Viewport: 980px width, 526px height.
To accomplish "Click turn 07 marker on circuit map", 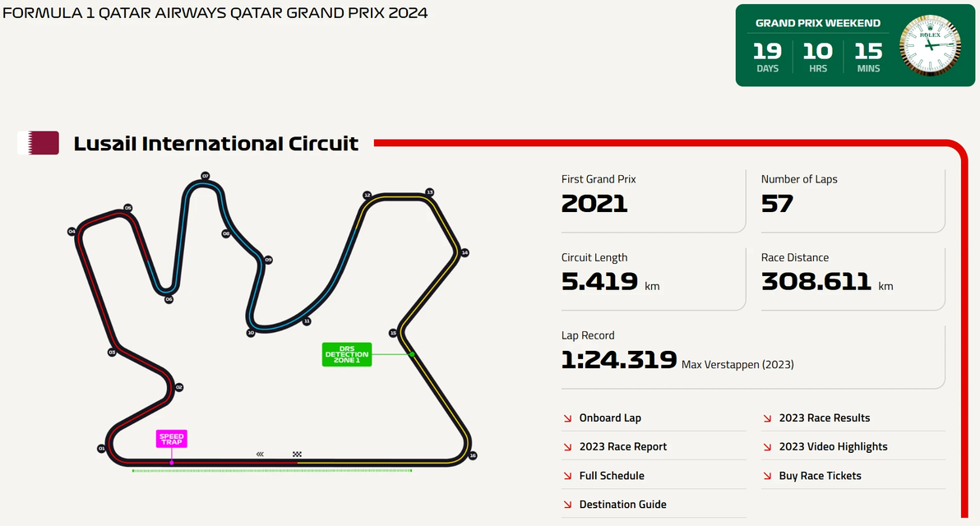I will point(206,176).
